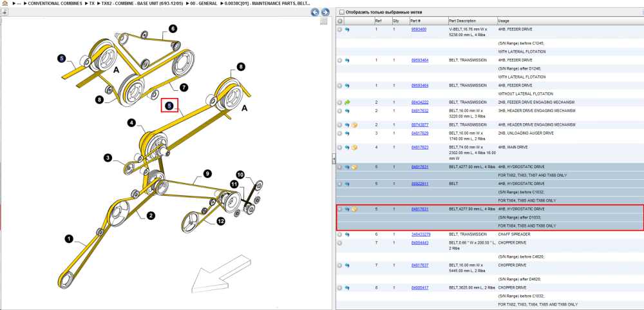The width and height of the screenshot is (644, 310).
Task: Select callout 11 on the belt diagram
Action: point(234,184)
